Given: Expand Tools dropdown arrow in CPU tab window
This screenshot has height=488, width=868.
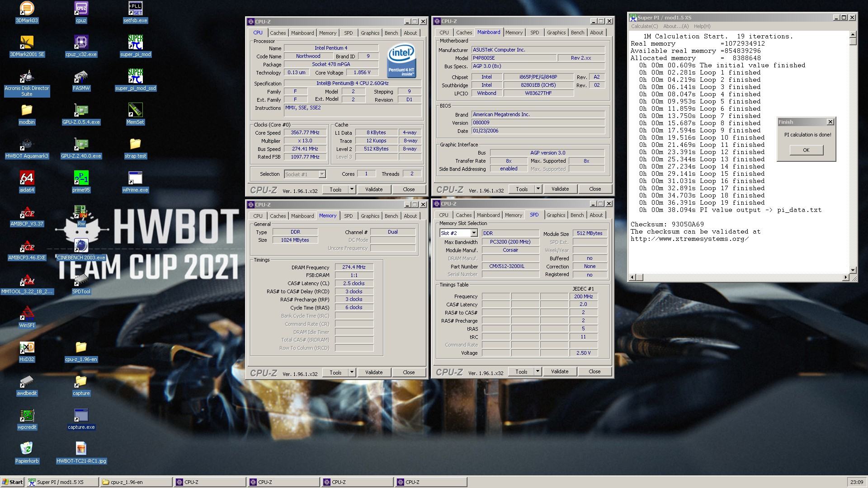Looking at the screenshot, I should pos(352,189).
